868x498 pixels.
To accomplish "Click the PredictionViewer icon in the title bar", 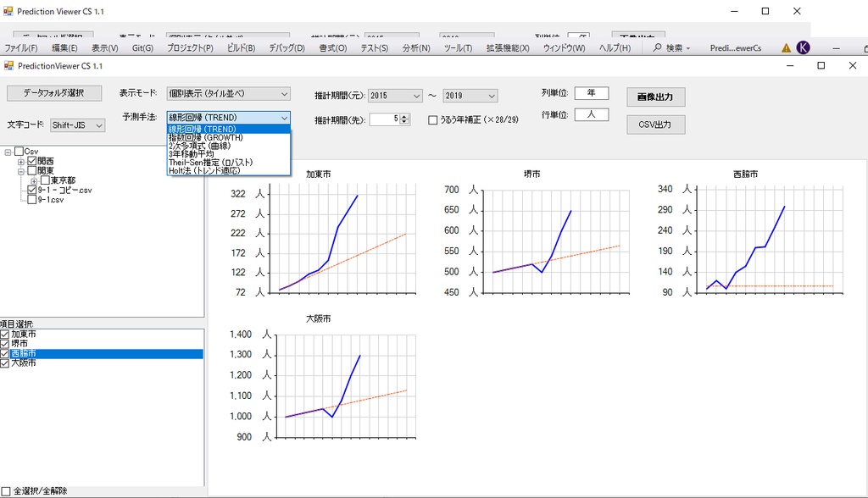I will pos(10,65).
